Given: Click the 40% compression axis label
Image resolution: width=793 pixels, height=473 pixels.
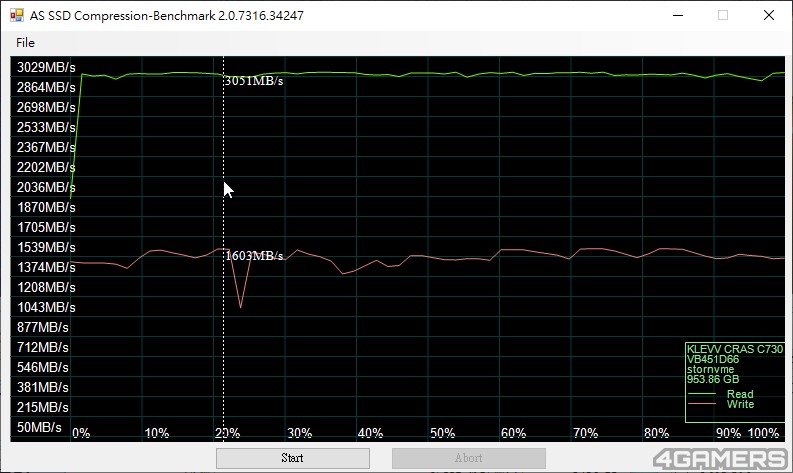Looking at the screenshot, I should pos(370,434).
